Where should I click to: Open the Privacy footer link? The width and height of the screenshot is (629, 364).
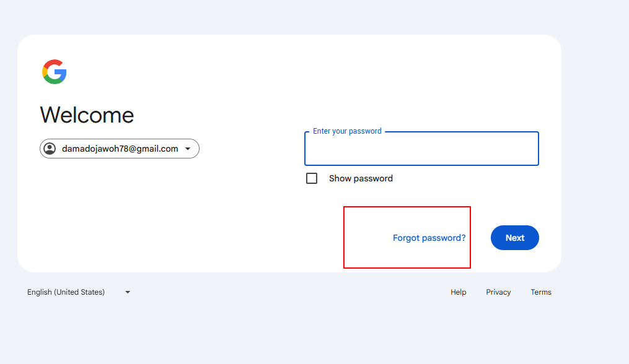pos(498,292)
